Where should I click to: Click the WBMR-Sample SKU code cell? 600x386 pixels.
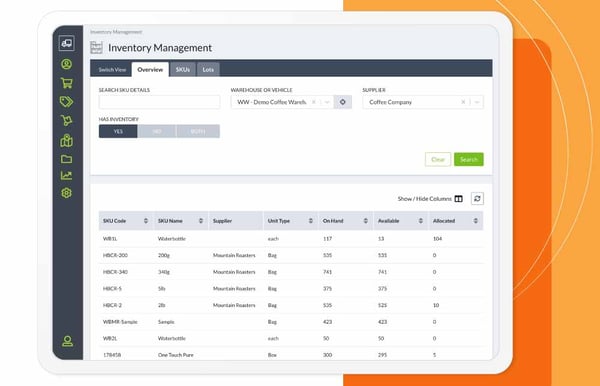pyautogui.click(x=120, y=322)
